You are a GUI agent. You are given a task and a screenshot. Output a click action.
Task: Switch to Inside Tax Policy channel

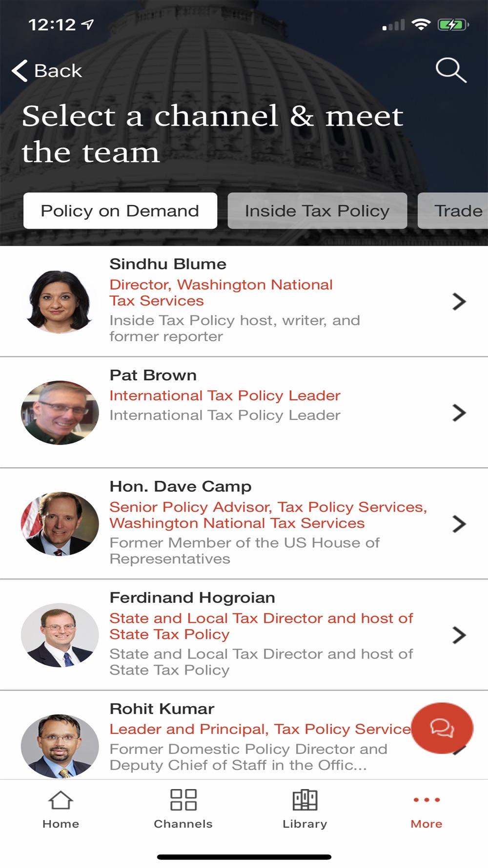317,211
